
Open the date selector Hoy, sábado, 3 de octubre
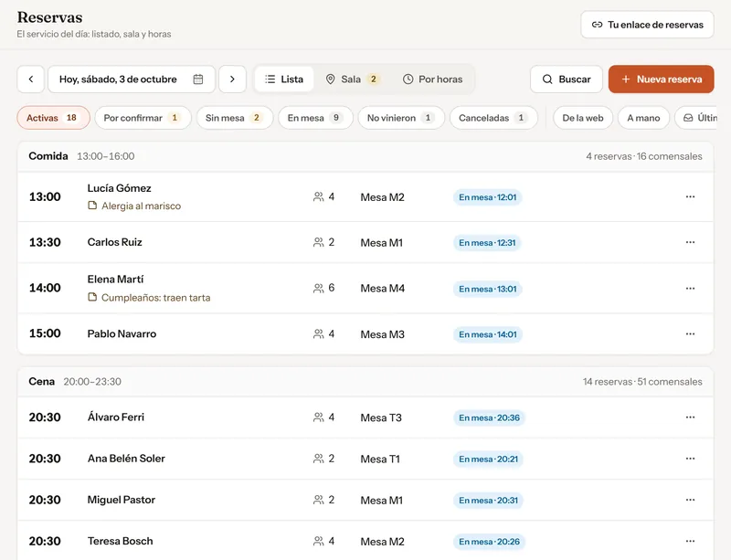point(132,79)
